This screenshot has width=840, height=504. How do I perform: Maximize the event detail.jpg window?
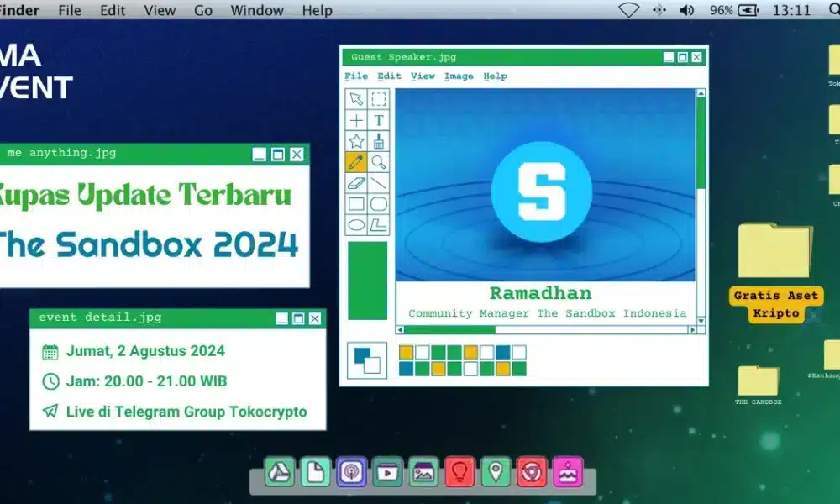click(x=298, y=318)
